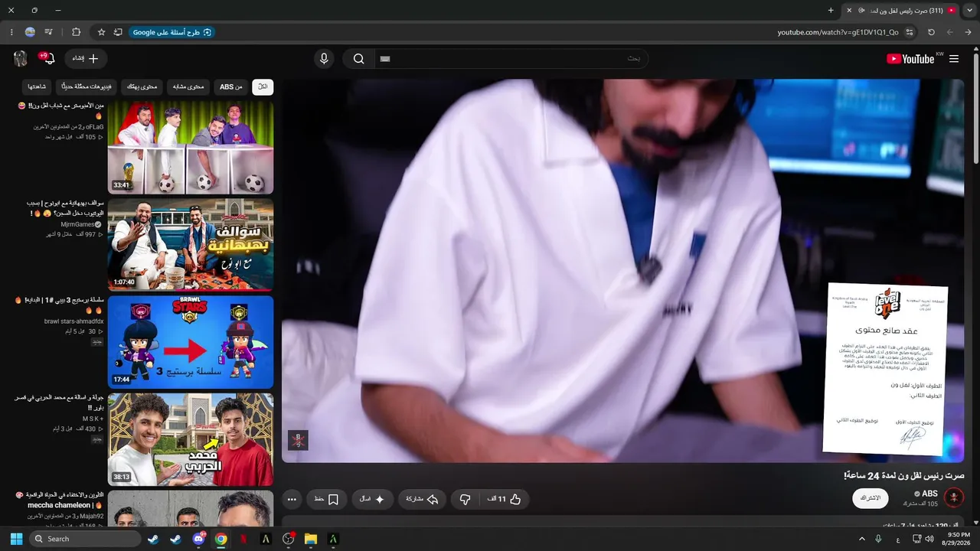
Task: Reload the page in Chrome
Action: pyautogui.click(x=931, y=32)
